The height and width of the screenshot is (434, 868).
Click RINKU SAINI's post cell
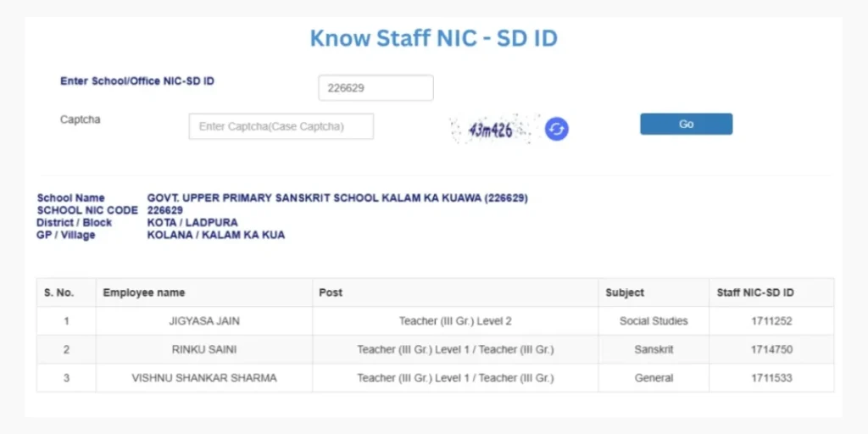pos(455,350)
